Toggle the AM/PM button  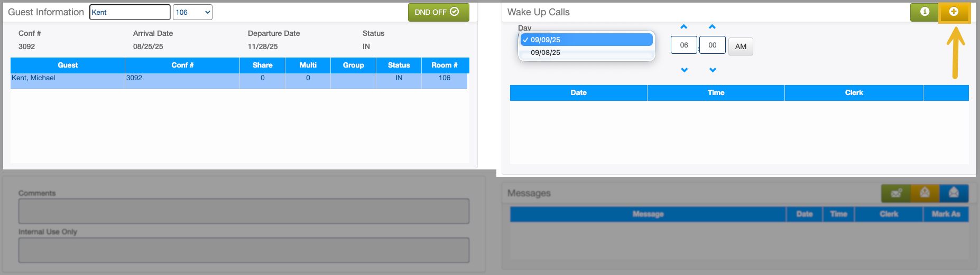click(741, 46)
